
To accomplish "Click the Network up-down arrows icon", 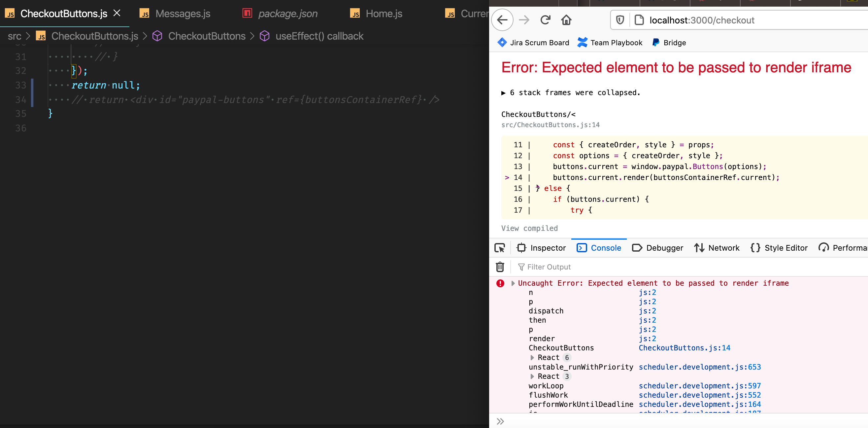I will tap(699, 248).
